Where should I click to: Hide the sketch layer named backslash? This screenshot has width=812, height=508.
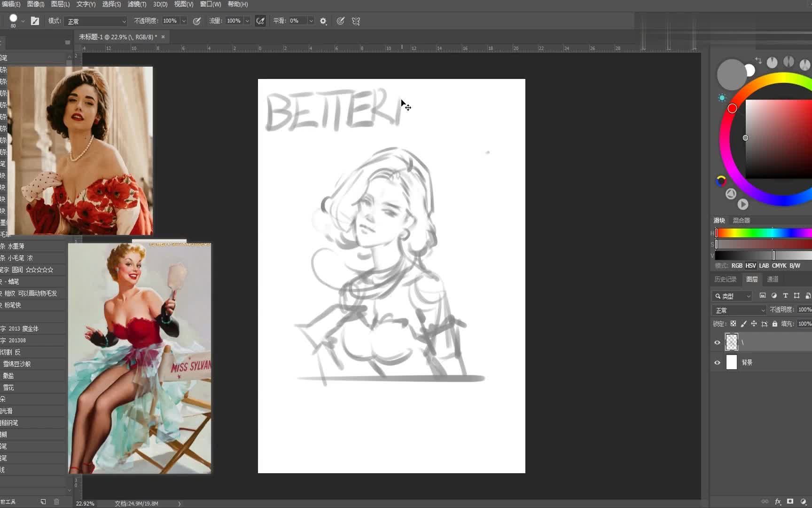tap(717, 342)
